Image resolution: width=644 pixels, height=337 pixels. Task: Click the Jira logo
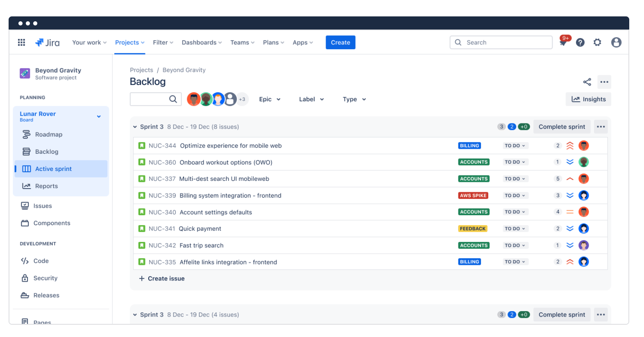tap(48, 42)
